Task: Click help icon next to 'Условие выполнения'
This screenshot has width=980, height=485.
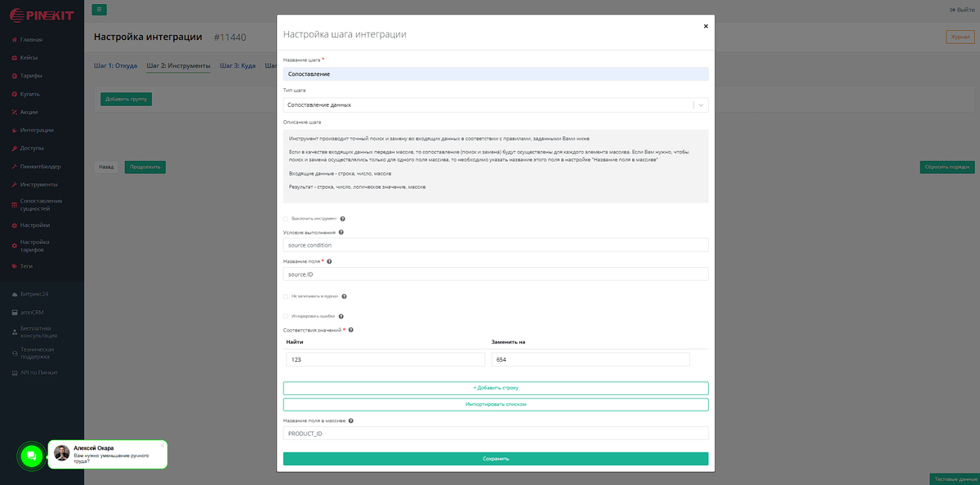Action: [x=341, y=233]
